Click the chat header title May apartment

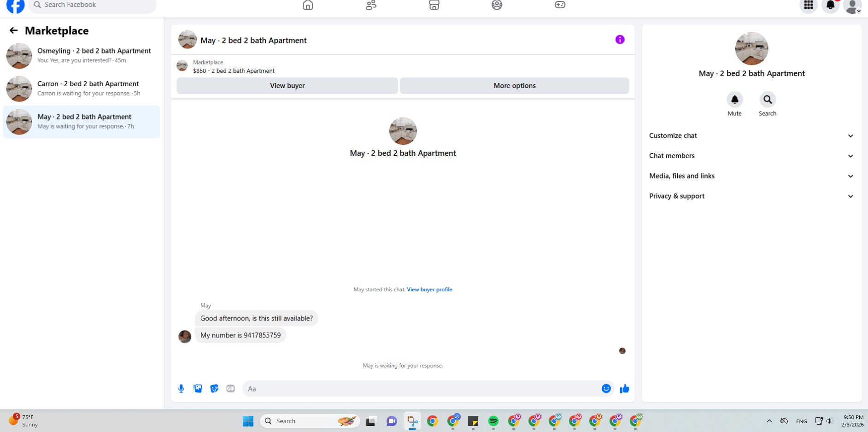(x=253, y=41)
